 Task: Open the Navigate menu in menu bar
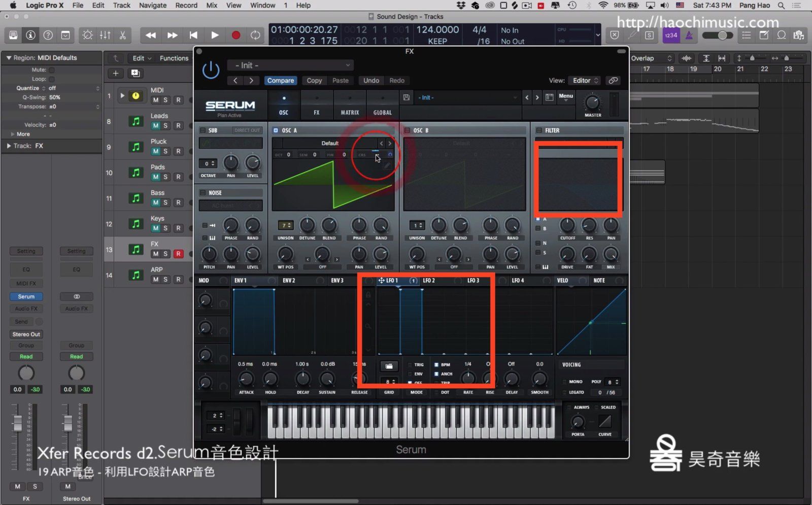point(153,5)
